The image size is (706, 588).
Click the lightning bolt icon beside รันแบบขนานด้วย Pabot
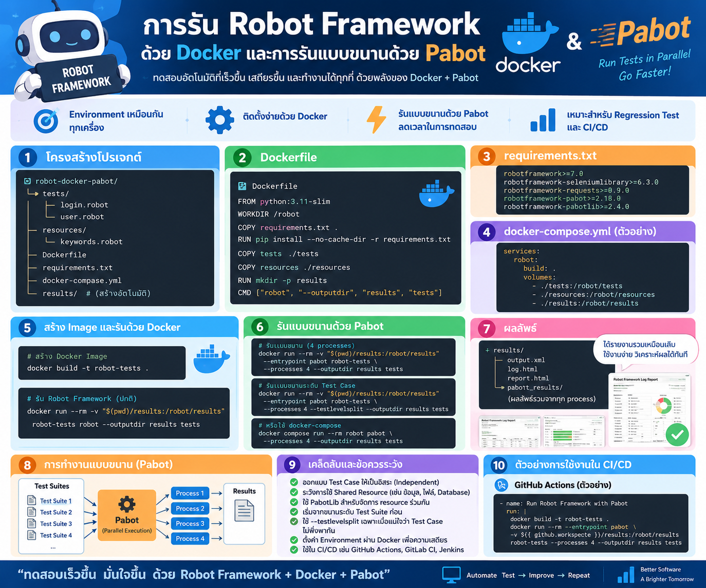click(x=376, y=120)
